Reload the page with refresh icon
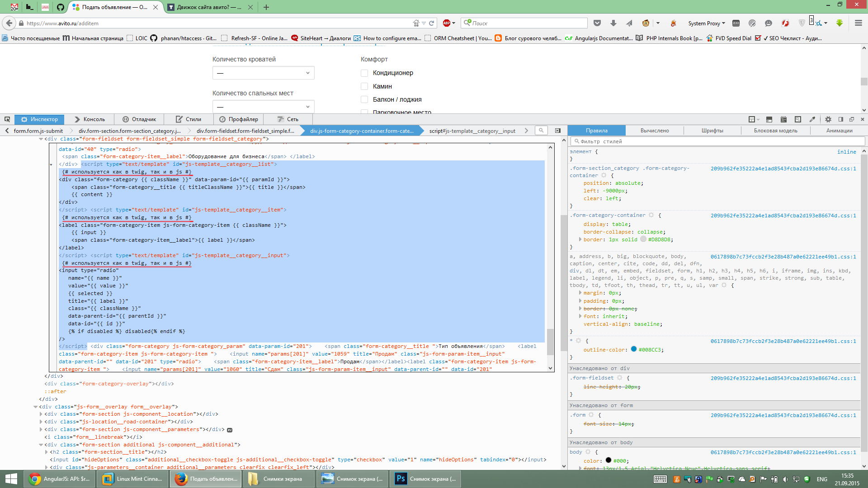Image resolution: width=868 pixels, height=488 pixels. 432,23
